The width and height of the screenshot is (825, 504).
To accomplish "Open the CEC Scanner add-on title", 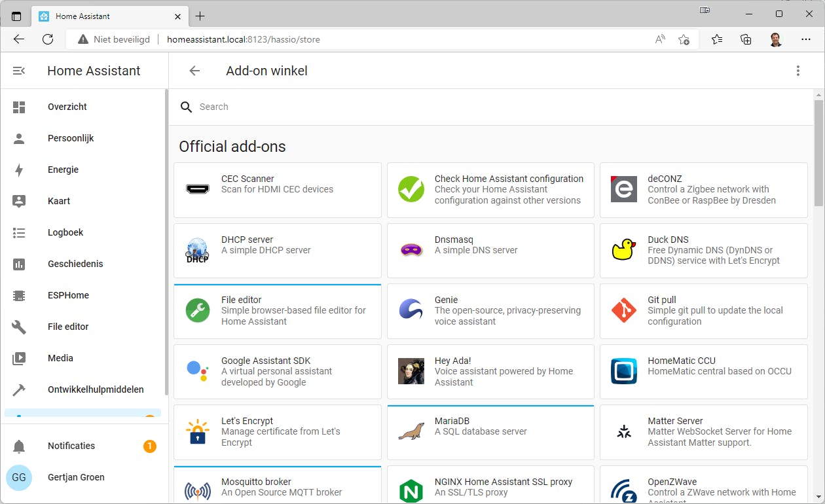I will coord(247,179).
